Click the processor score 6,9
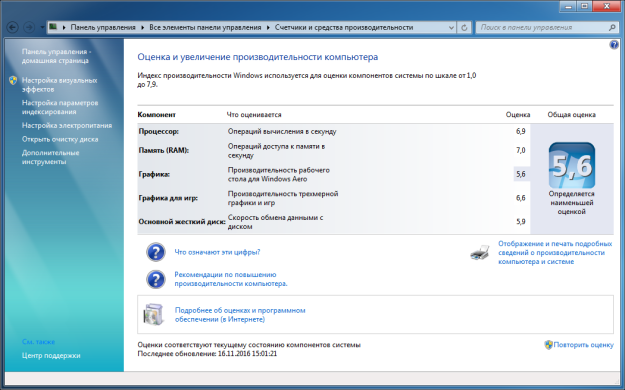Viewport: 625px width, 390px height. coord(521,131)
